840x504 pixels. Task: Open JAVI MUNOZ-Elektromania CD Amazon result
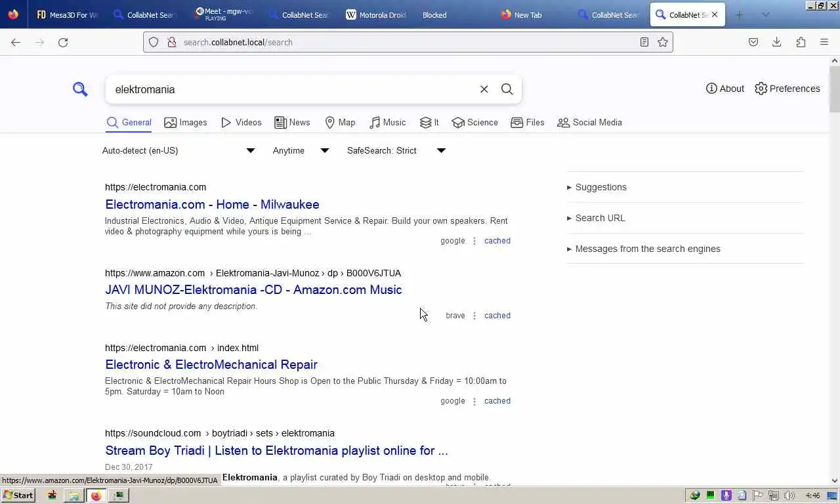[253, 289]
